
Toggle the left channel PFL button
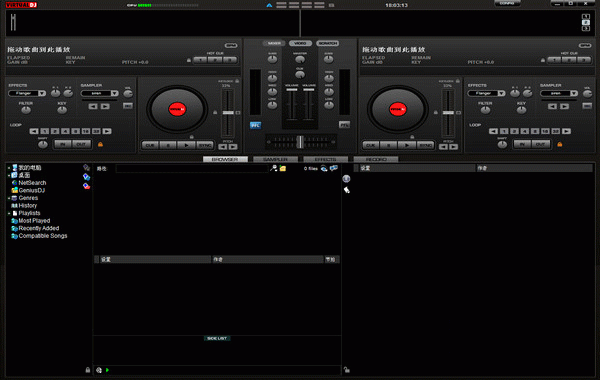(255, 125)
